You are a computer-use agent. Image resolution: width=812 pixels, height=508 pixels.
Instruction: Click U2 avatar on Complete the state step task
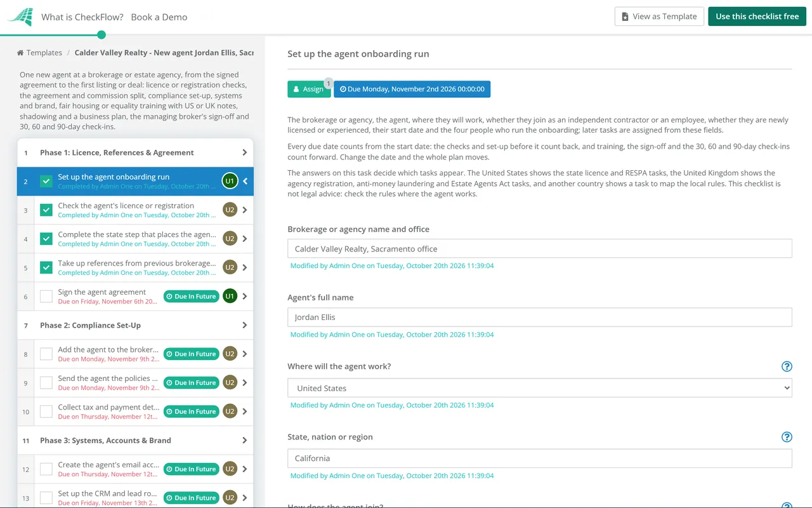[x=230, y=239]
